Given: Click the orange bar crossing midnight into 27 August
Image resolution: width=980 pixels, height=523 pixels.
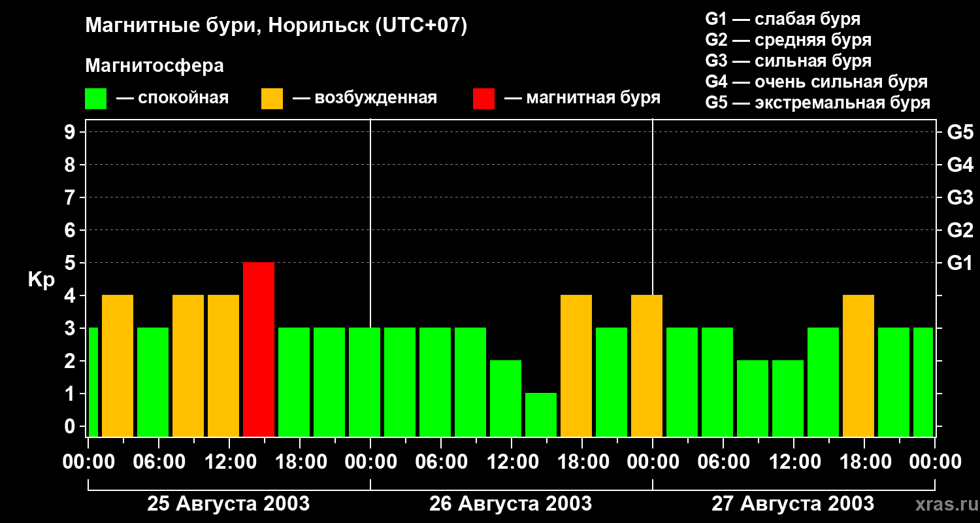Looking at the screenshot, I should 647,365.
